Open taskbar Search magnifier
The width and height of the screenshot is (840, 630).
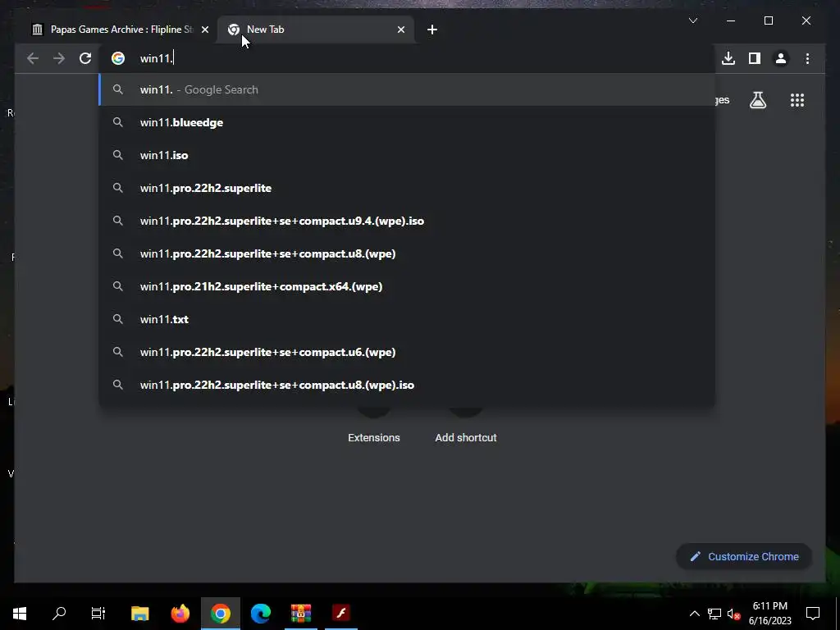coord(59,613)
